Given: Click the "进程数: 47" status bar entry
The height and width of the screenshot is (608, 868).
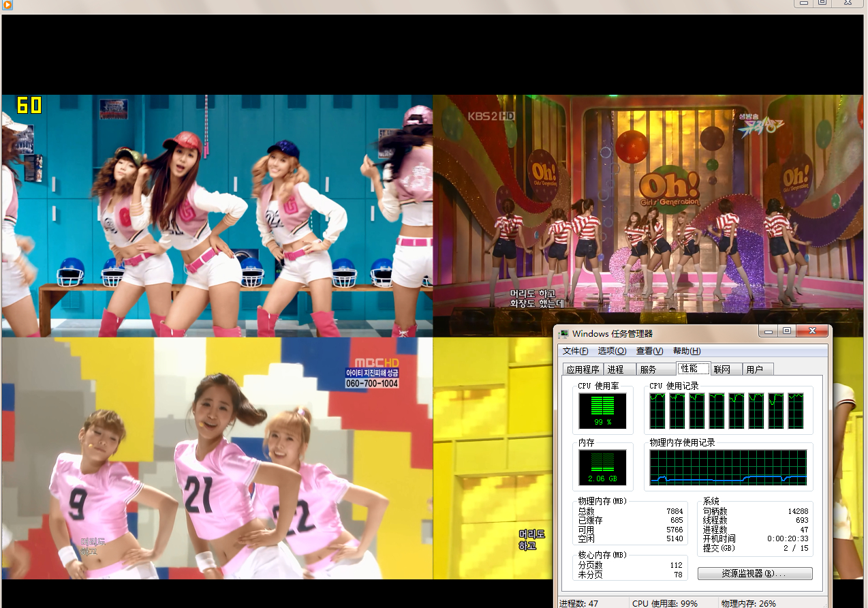Looking at the screenshot, I should pyautogui.click(x=578, y=603).
